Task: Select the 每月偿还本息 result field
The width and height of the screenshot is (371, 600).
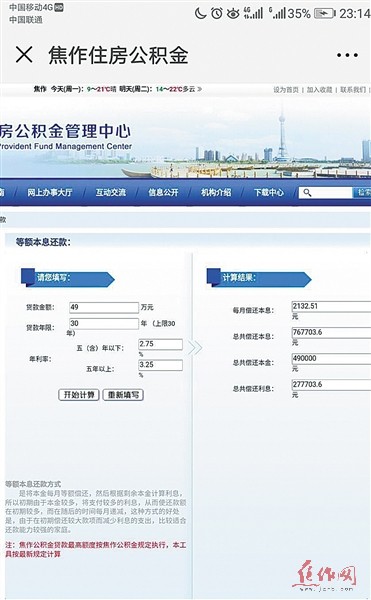Action: coord(331,306)
